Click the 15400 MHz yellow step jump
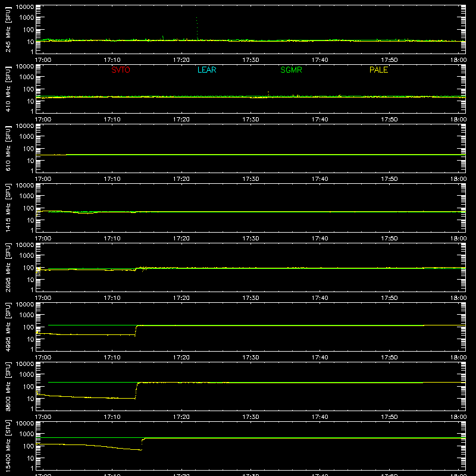Image resolution: width=476 pixels, height=476 pixels. [x=142, y=444]
